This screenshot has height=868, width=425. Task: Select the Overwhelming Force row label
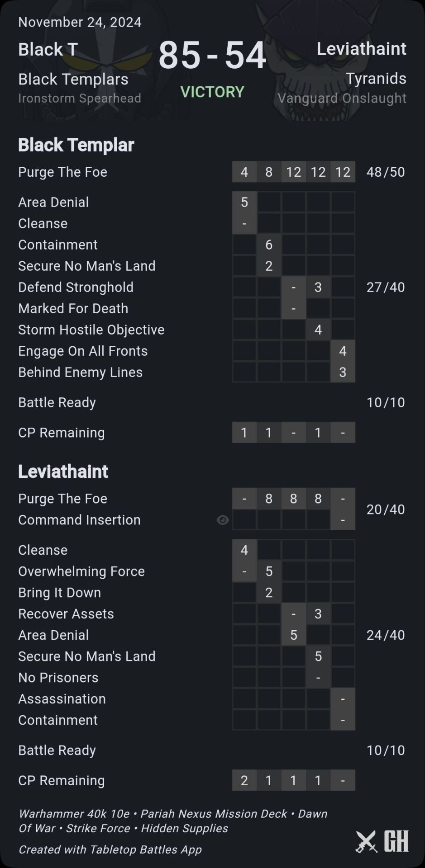(81, 571)
